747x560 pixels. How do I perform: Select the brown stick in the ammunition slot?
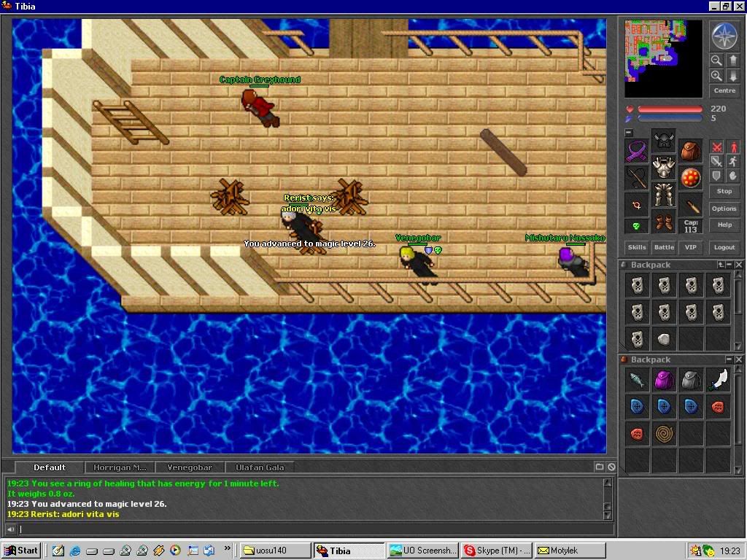(691, 205)
